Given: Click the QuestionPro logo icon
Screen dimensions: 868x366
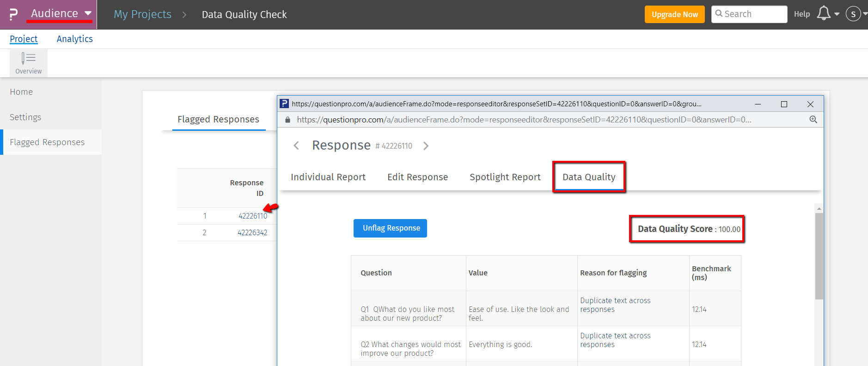Looking at the screenshot, I should point(13,15).
